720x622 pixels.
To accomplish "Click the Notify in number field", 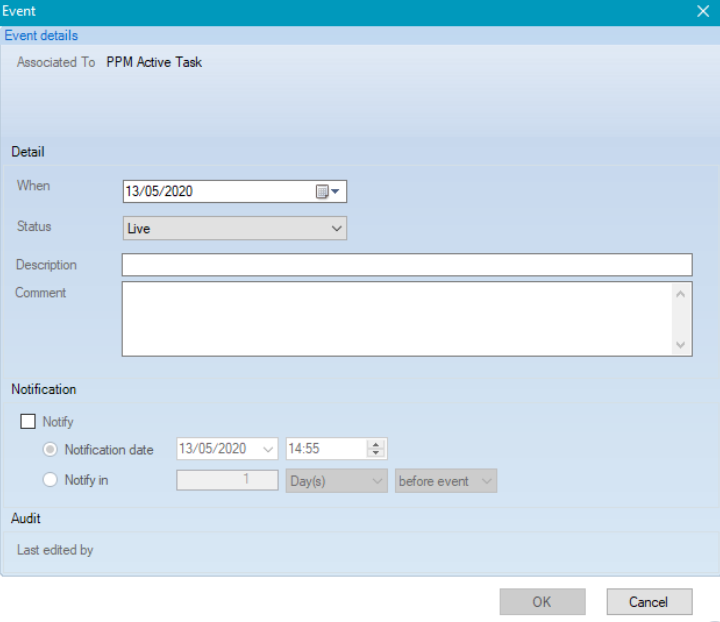I will (x=227, y=481).
